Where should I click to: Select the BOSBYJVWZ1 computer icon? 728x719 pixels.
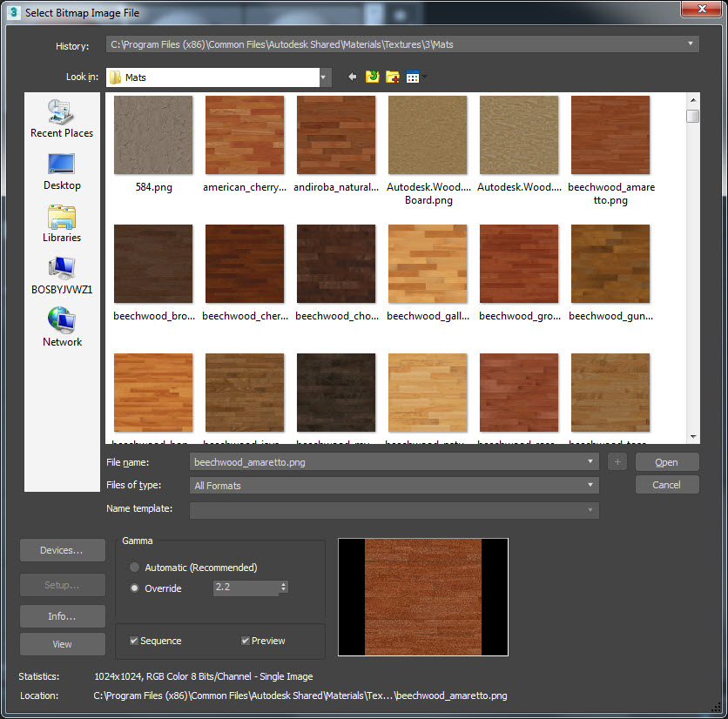[61, 269]
